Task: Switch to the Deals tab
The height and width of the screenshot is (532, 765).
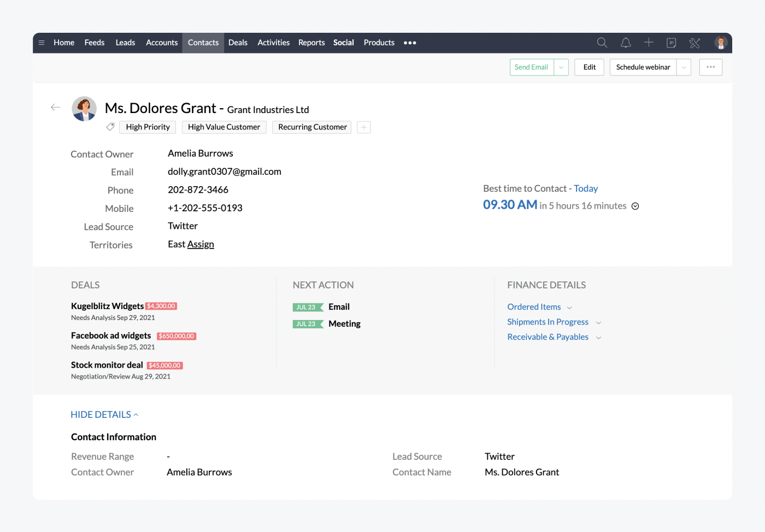Action: coord(238,42)
